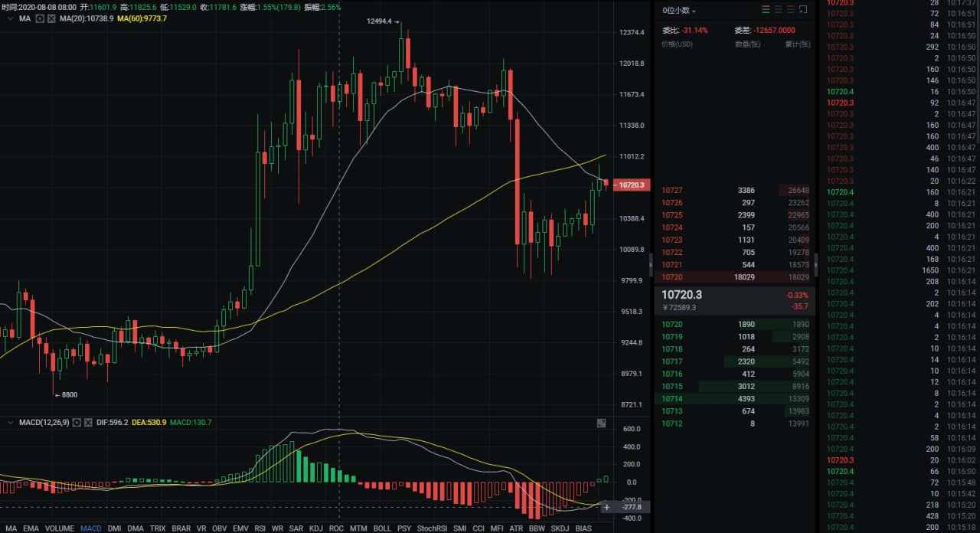Click ask price 10723 in order book
This screenshot has width=980, height=533.
point(672,240)
